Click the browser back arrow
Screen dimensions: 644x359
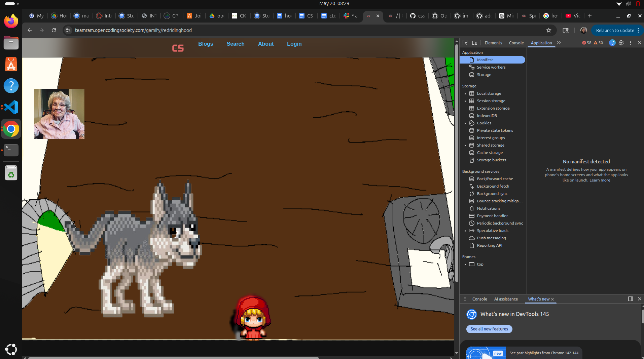(x=30, y=30)
